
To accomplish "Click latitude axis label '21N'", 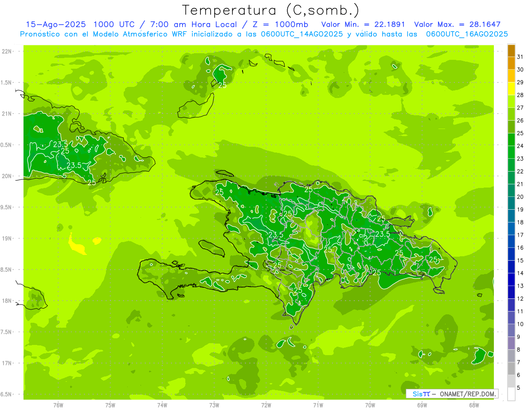I will click(x=8, y=114).
